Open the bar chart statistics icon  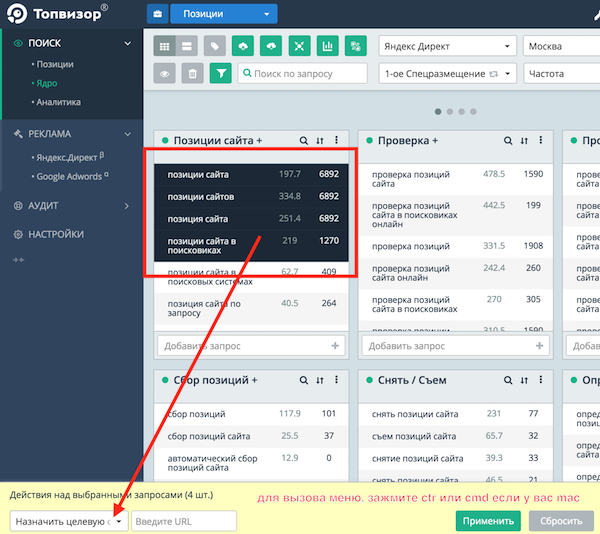tap(326, 47)
